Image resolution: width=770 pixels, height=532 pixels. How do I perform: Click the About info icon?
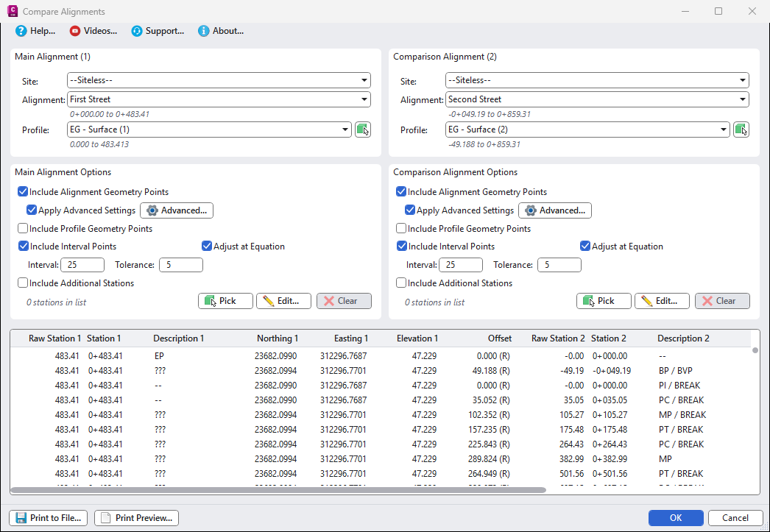tap(203, 31)
